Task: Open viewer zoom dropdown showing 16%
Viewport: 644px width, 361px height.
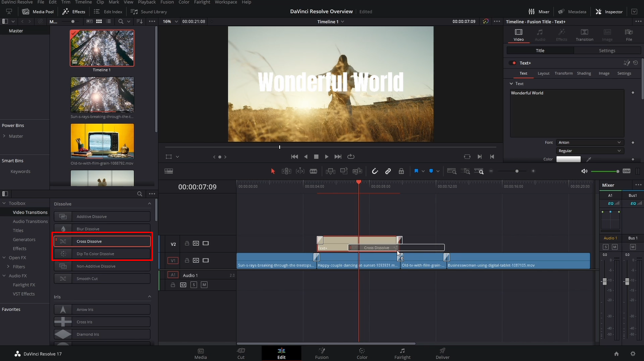Action: click(x=170, y=22)
